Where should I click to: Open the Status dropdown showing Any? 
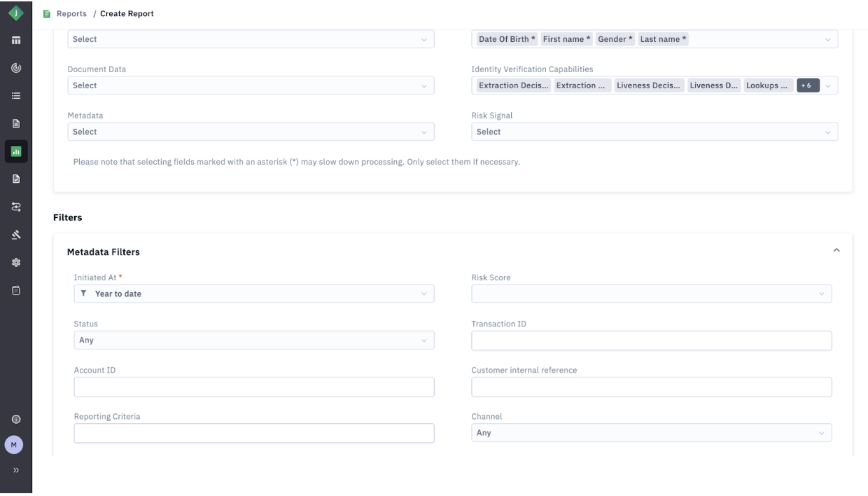(253, 340)
